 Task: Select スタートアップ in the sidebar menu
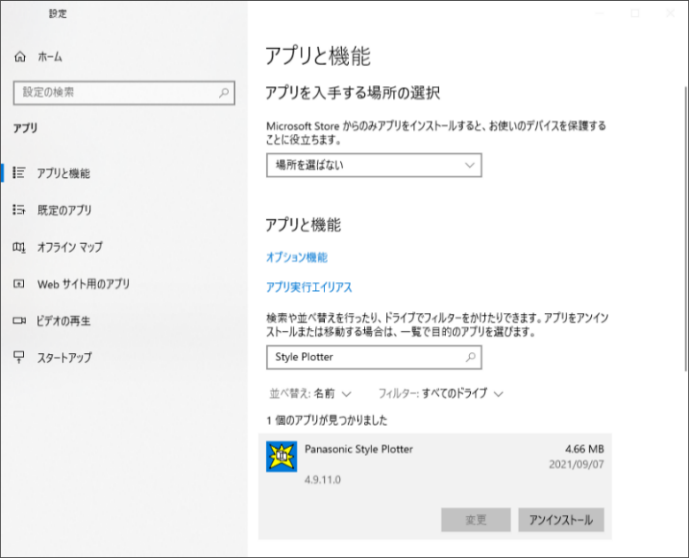coord(64,357)
